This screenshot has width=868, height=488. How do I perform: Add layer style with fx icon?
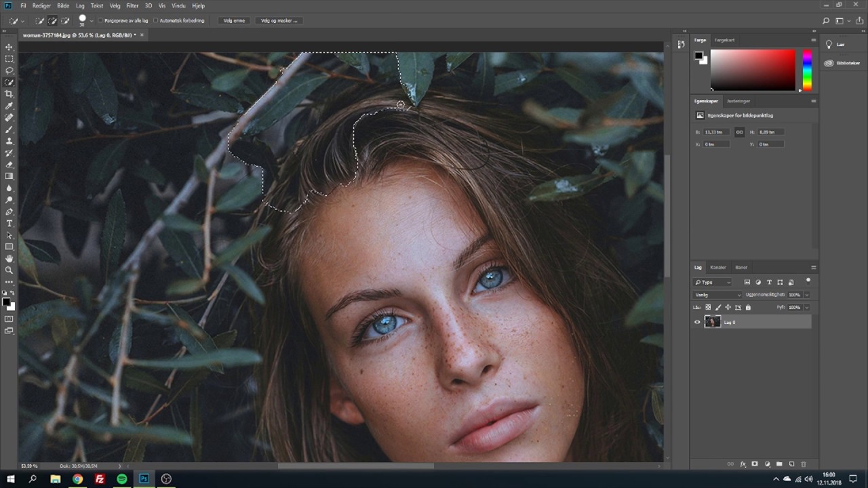coord(743,464)
